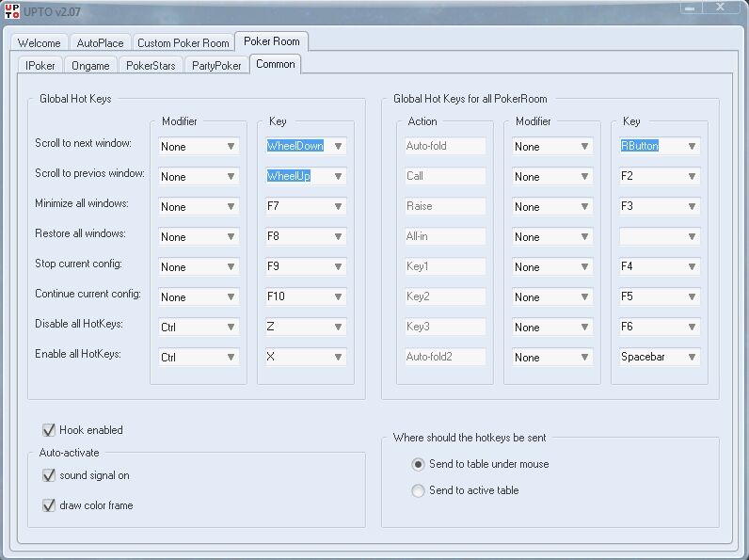Open the F10 key dropdown
The width and height of the screenshot is (749, 560).
[306, 296]
